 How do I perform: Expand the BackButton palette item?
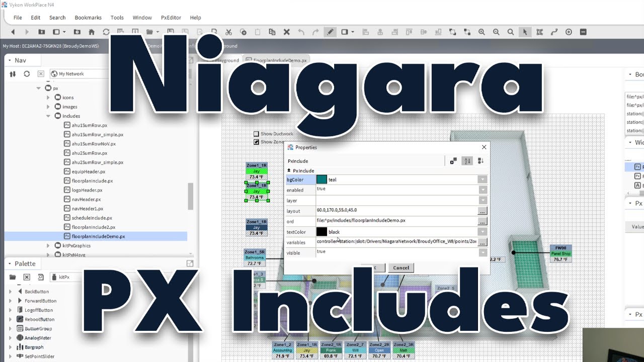(11, 292)
